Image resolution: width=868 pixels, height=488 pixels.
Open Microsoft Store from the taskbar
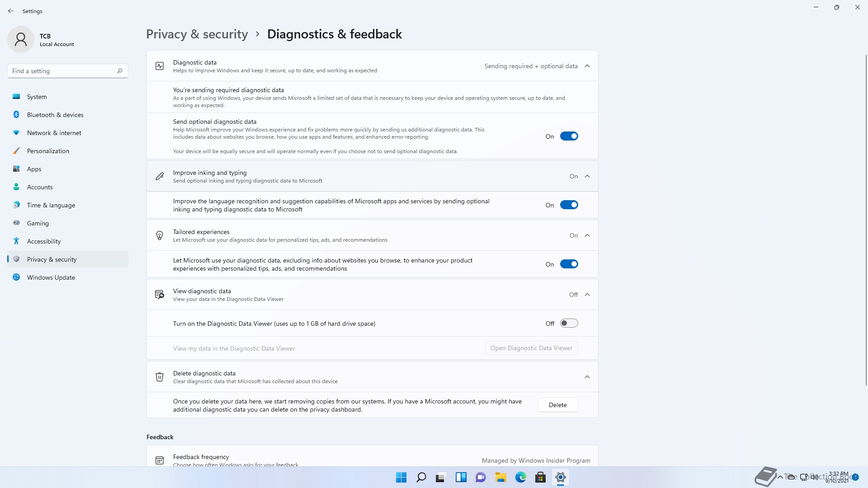click(540, 478)
